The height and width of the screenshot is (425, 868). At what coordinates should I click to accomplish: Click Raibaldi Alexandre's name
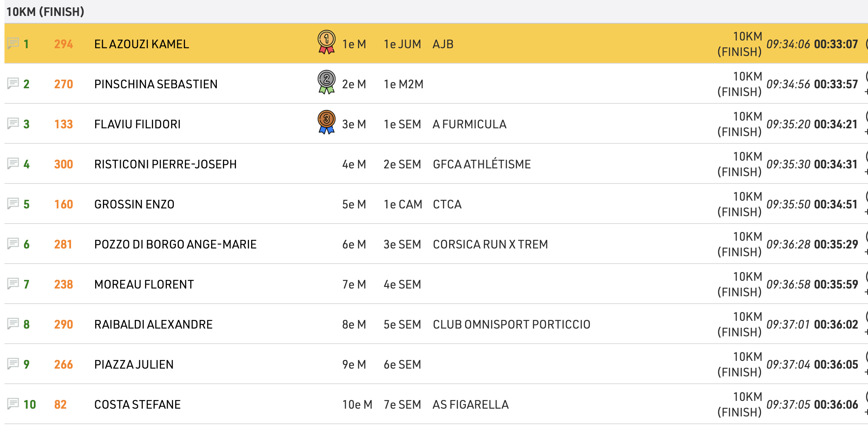pyautogui.click(x=153, y=324)
